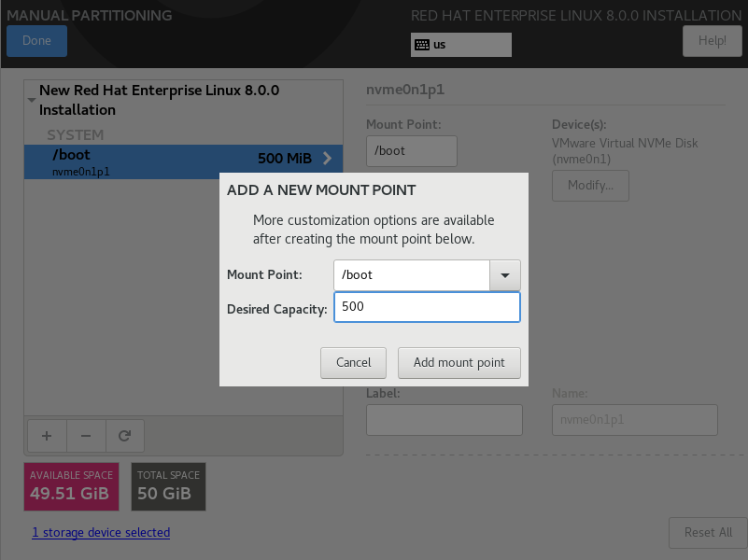Click the reload storage configuration icon
Viewport: 748px width, 560px height.
tap(124, 436)
